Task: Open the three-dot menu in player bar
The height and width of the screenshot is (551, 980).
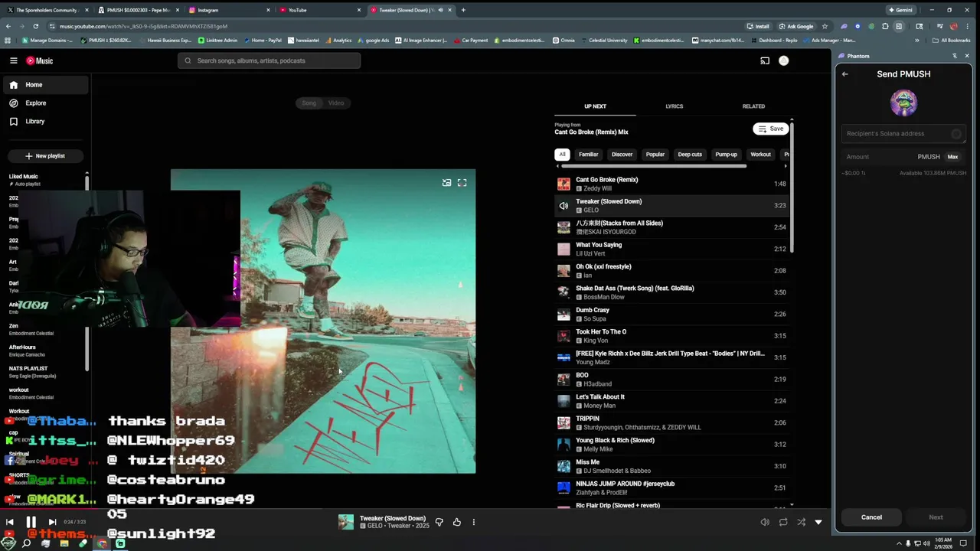Action: click(473, 522)
